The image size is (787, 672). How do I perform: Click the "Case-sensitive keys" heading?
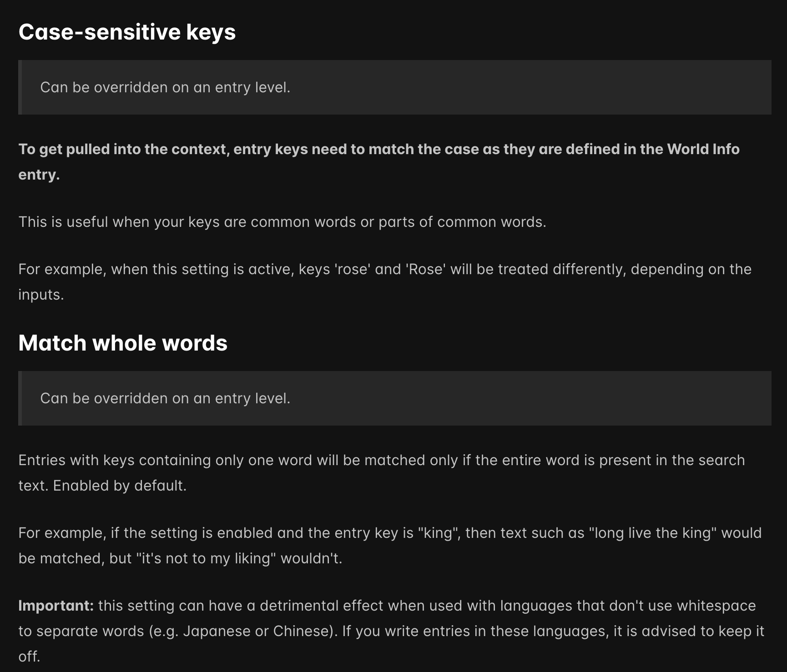tap(127, 32)
